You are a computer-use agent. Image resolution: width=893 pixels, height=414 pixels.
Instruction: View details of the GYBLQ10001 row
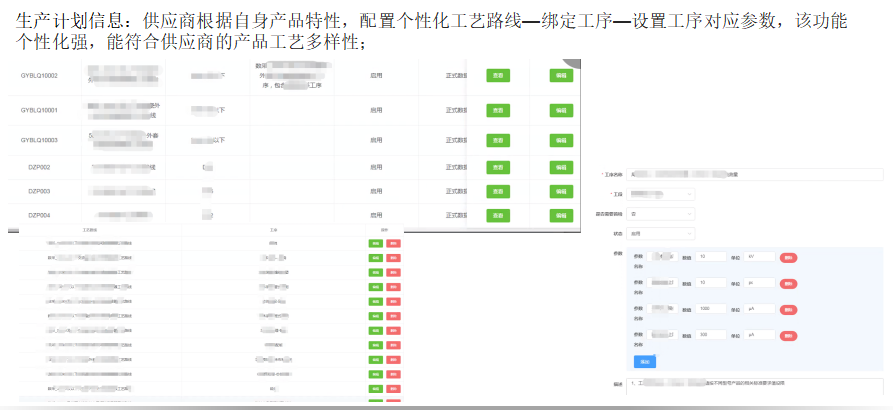point(497,110)
